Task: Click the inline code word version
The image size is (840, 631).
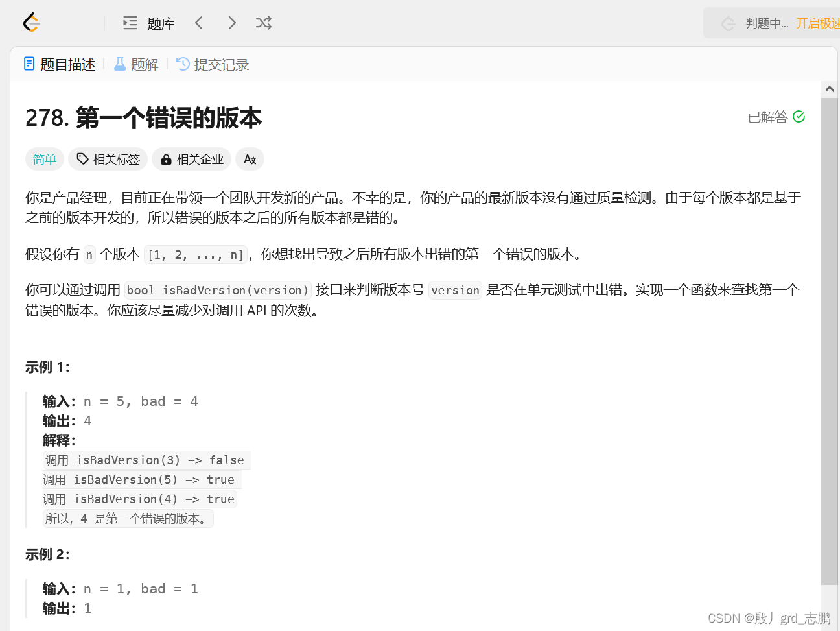Action: [x=455, y=290]
